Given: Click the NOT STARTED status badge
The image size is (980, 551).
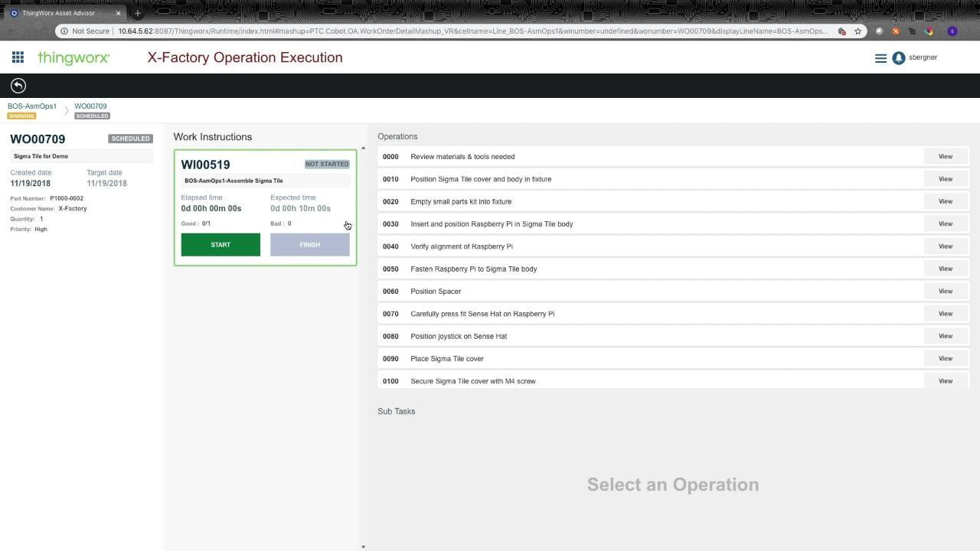Looking at the screenshot, I should pos(327,164).
